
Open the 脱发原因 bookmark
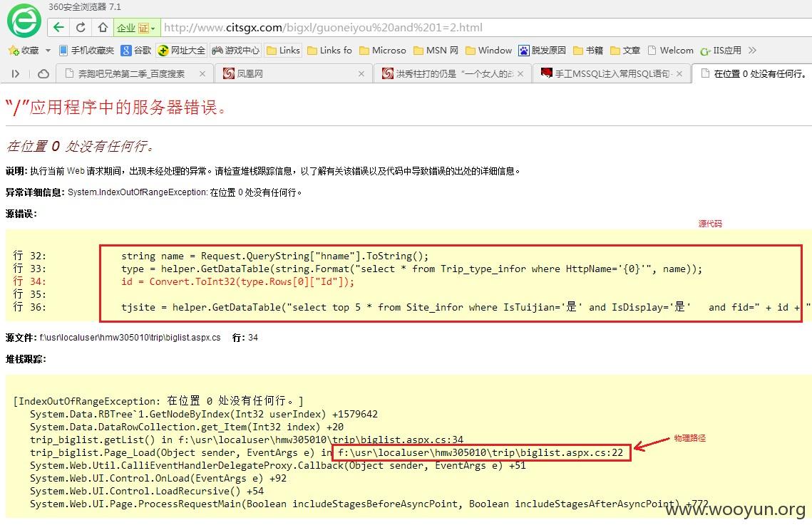click(543, 50)
